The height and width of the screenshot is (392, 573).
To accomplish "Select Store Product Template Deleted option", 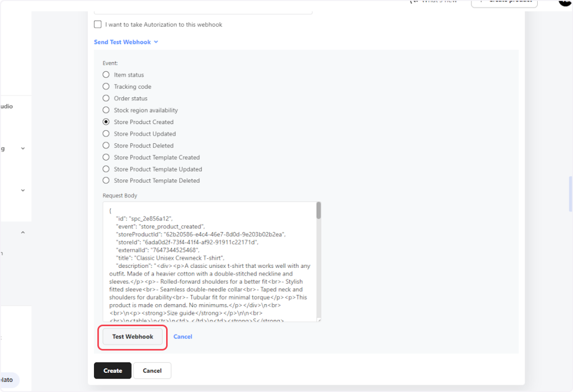I will pyautogui.click(x=106, y=181).
